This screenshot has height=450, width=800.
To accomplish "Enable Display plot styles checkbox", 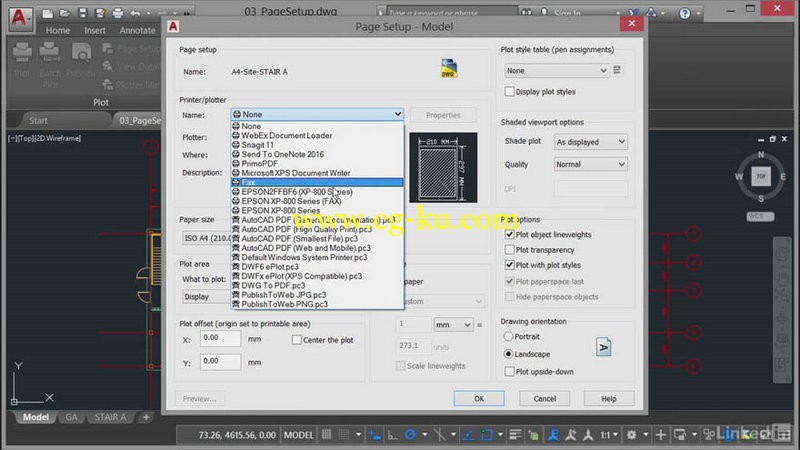I will click(x=509, y=92).
